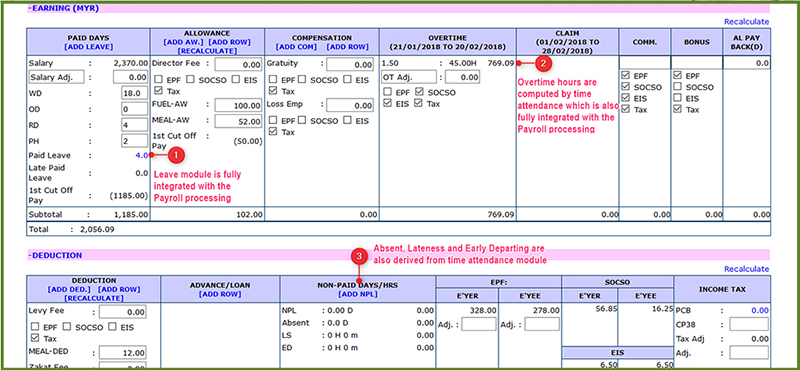The image size is (800, 370).
Task: Click the ADD LEAVE link under Paid Days
Action: [x=88, y=46]
